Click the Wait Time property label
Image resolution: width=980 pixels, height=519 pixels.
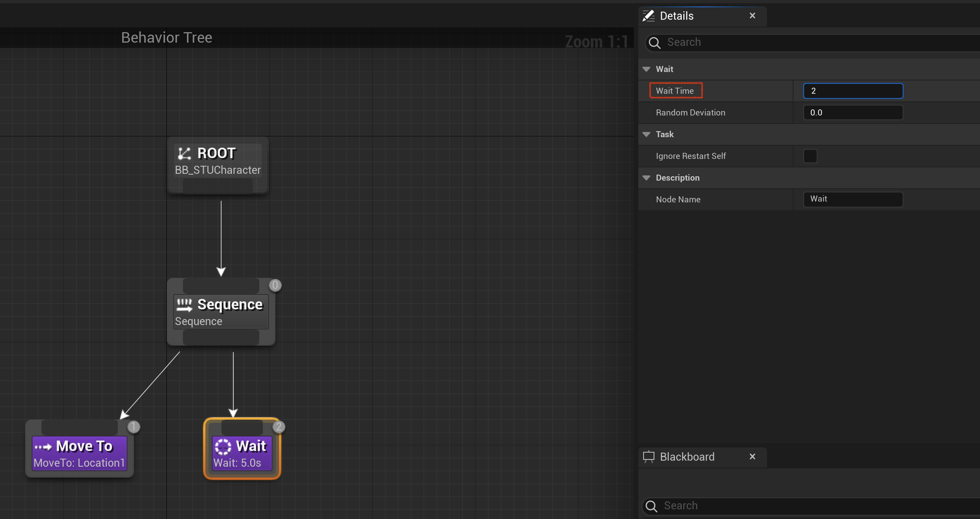point(675,91)
